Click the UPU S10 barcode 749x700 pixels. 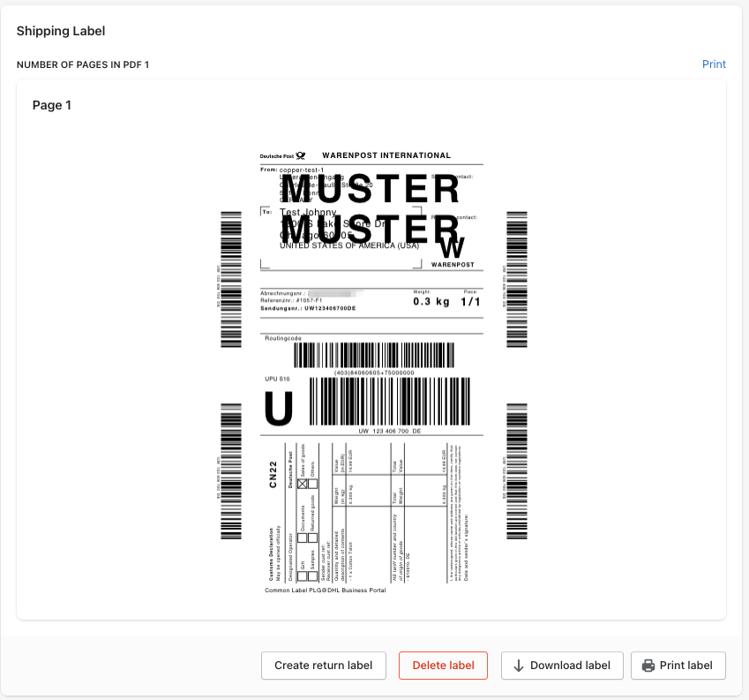pyautogui.click(x=390, y=402)
